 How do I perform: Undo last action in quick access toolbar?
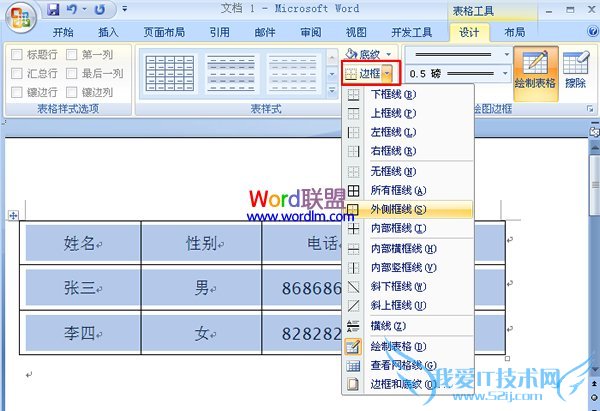(x=72, y=9)
